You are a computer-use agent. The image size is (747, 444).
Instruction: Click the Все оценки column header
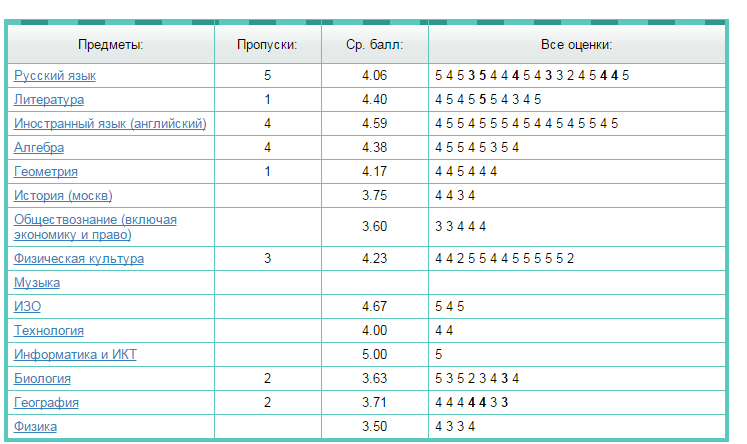pos(576,45)
